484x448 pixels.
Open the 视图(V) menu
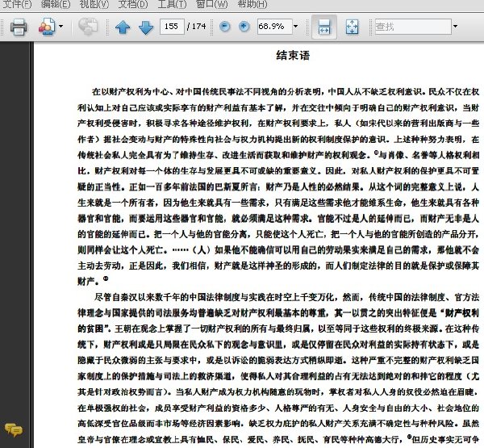click(x=94, y=4)
